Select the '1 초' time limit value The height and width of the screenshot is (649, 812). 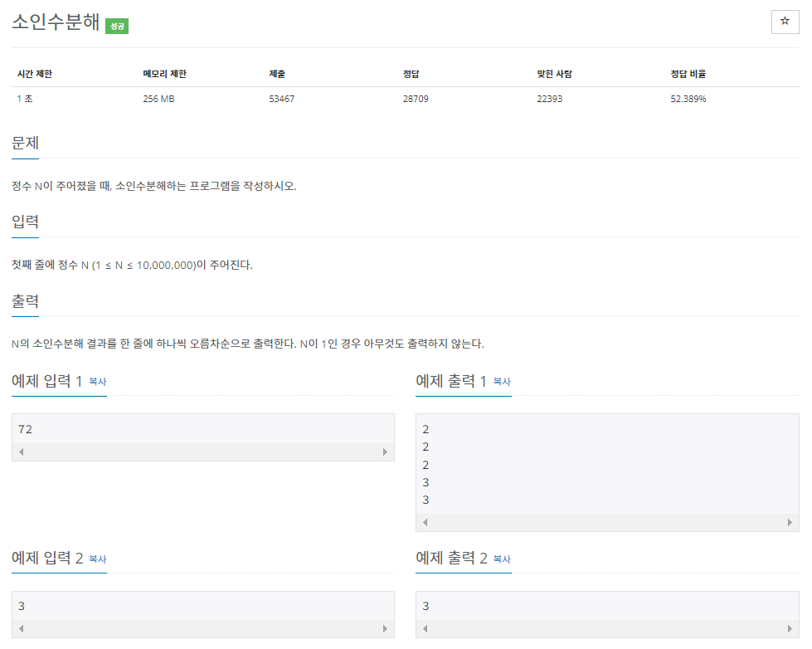pos(25,99)
